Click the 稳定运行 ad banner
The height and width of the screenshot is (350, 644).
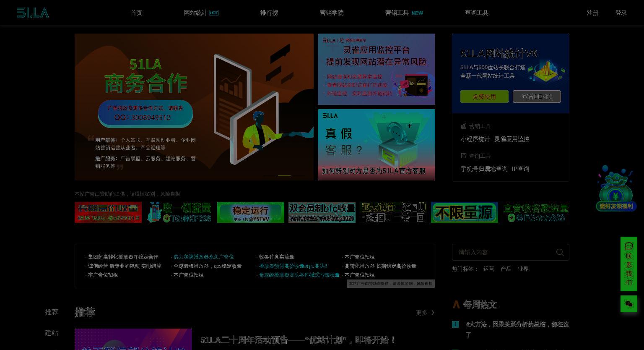[x=251, y=212]
